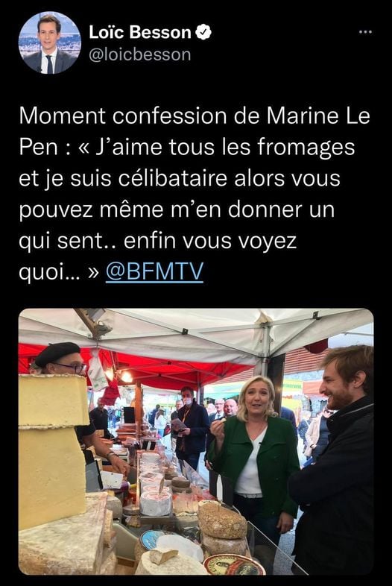The width and height of the screenshot is (392, 586).
Task: Click the blue verified badge icon
Action: pos(203,32)
